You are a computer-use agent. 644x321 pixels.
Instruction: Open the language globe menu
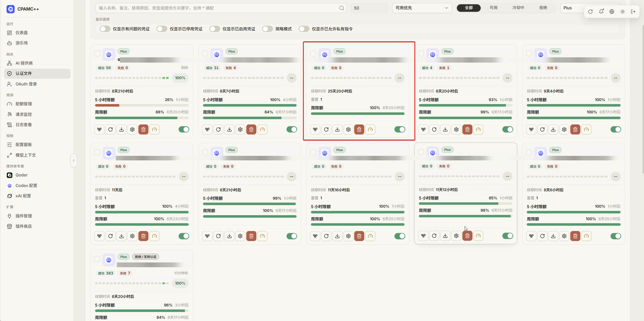(612, 12)
